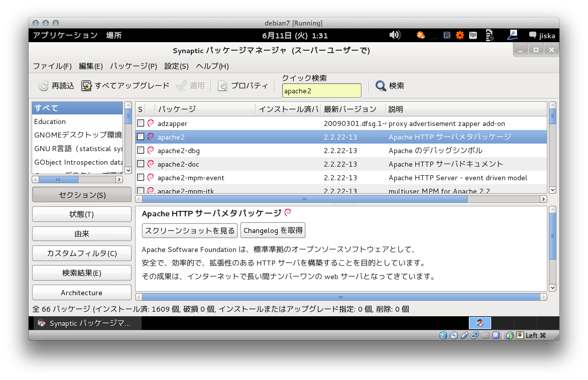Click package list horizontal right arrow
The height and width of the screenshot is (380, 588).
pos(543,199)
